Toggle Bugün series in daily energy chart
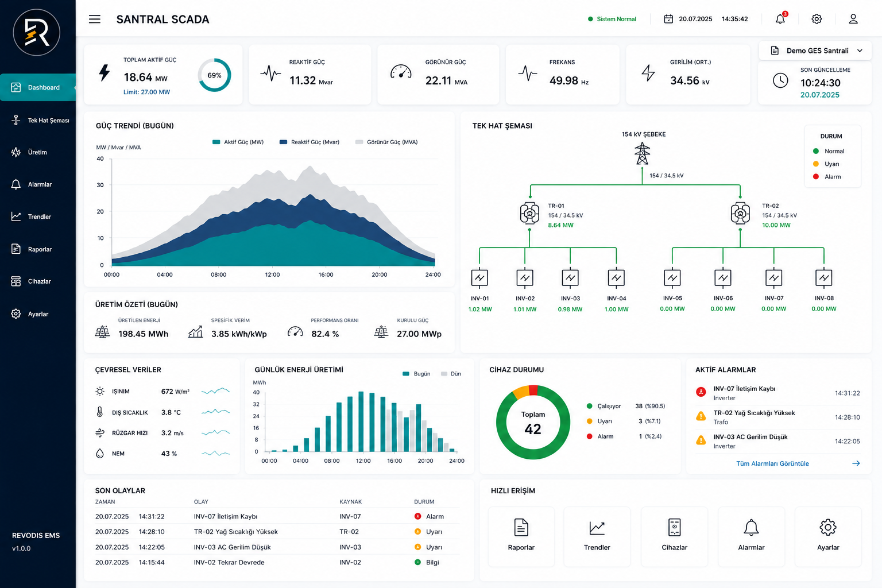 (x=416, y=374)
